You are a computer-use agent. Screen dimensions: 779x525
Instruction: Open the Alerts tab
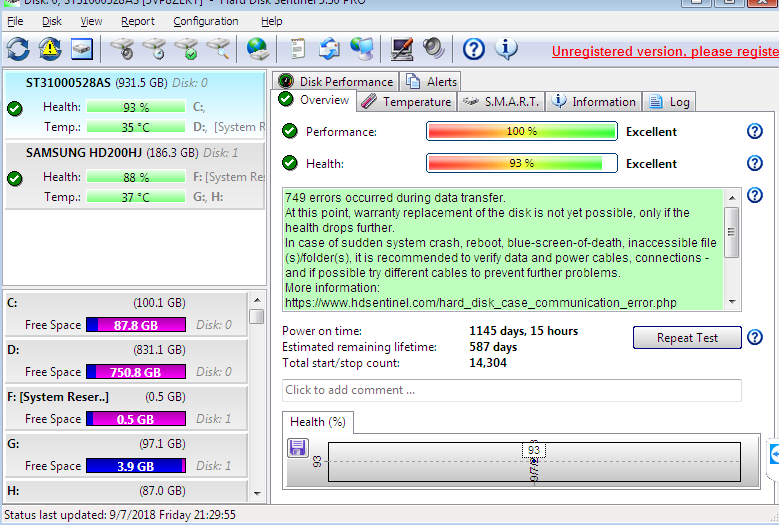(x=432, y=82)
